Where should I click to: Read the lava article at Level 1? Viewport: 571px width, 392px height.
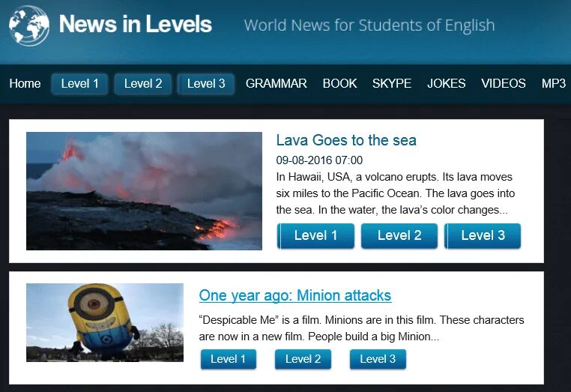[x=315, y=235]
